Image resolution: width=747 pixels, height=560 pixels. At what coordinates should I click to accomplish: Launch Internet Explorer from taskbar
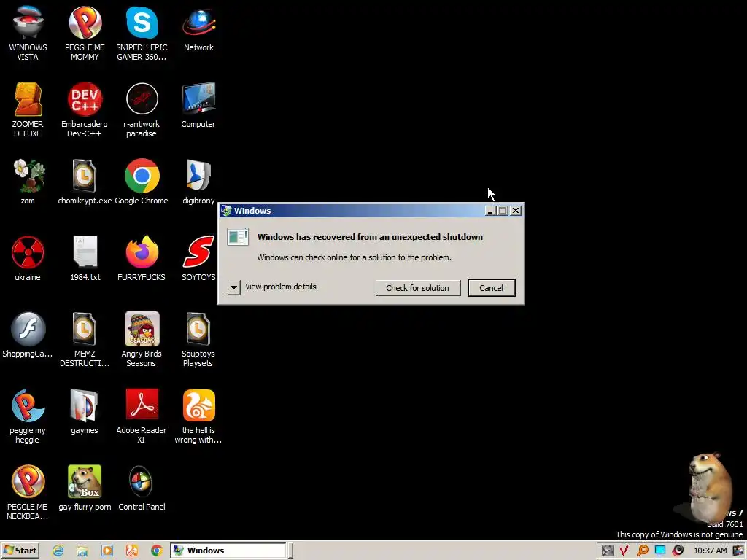pos(58,551)
